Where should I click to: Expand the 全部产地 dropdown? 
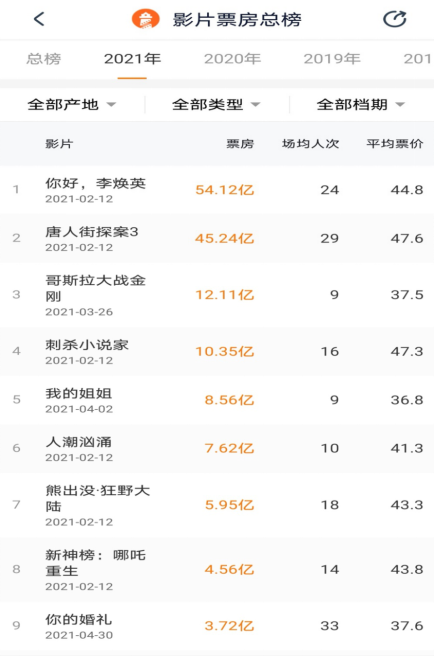point(72,105)
